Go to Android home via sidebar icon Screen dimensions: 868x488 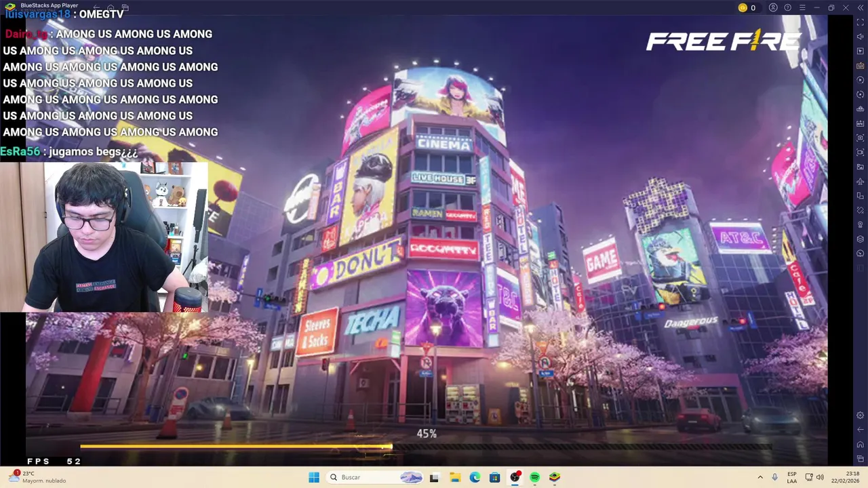pyautogui.click(x=861, y=445)
